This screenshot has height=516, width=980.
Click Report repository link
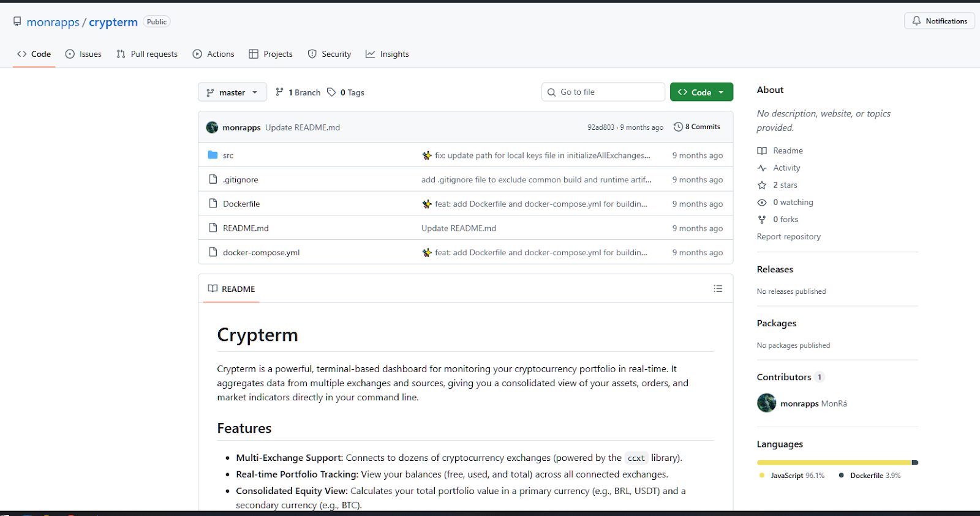pyautogui.click(x=788, y=236)
